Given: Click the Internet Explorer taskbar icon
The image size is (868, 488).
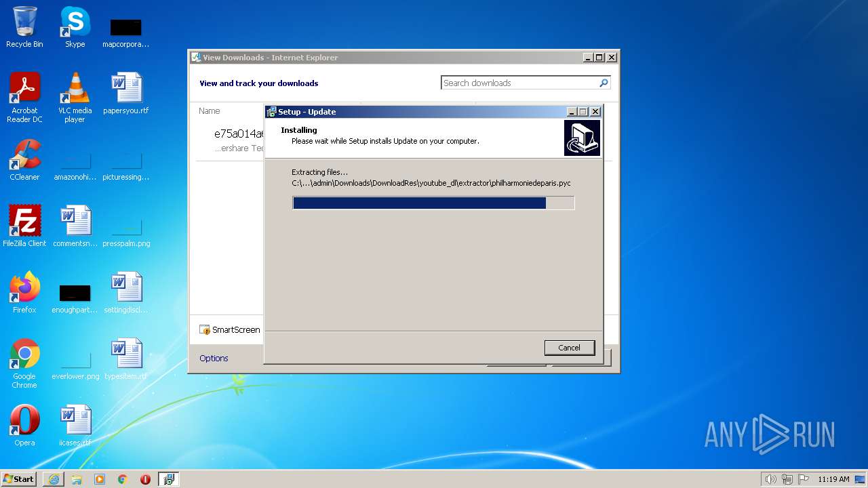Looking at the screenshot, I should pyautogui.click(x=54, y=479).
